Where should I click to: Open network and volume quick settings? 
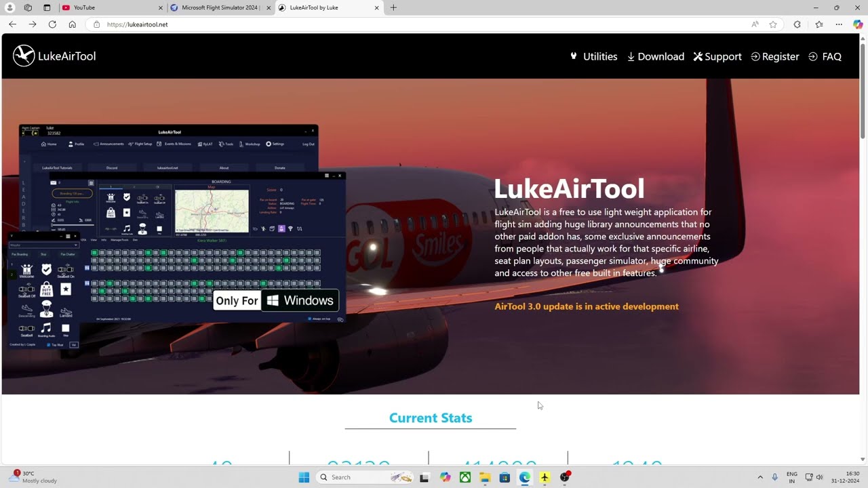pyautogui.click(x=814, y=477)
